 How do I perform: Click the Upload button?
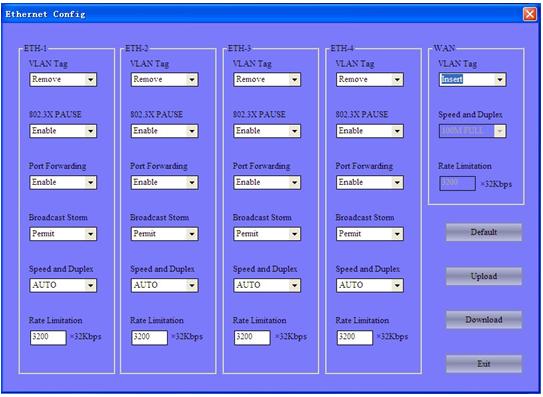[x=483, y=276]
